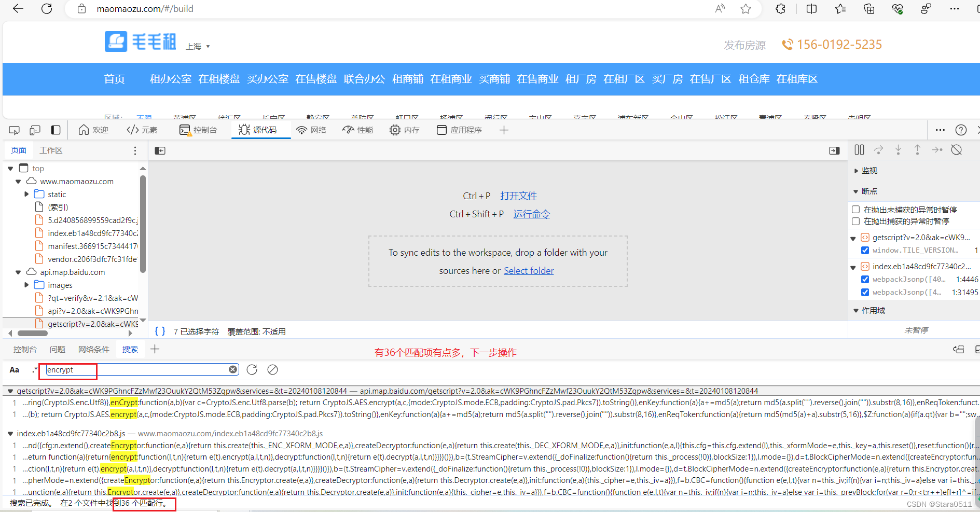Switch to 应用程序 application tab
The height and width of the screenshot is (512, 980).
(460, 130)
